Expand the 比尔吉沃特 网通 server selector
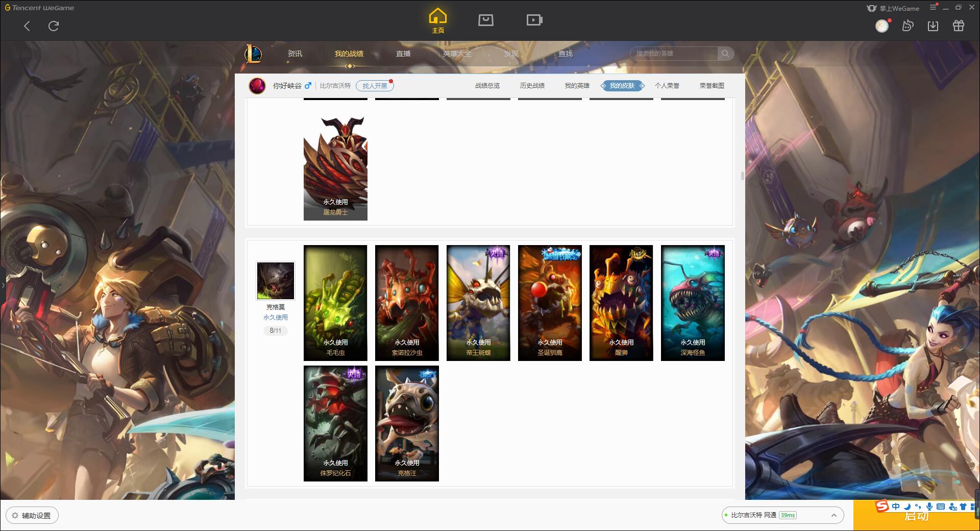Viewport: 980px width, 531px height. [x=782, y=515]
